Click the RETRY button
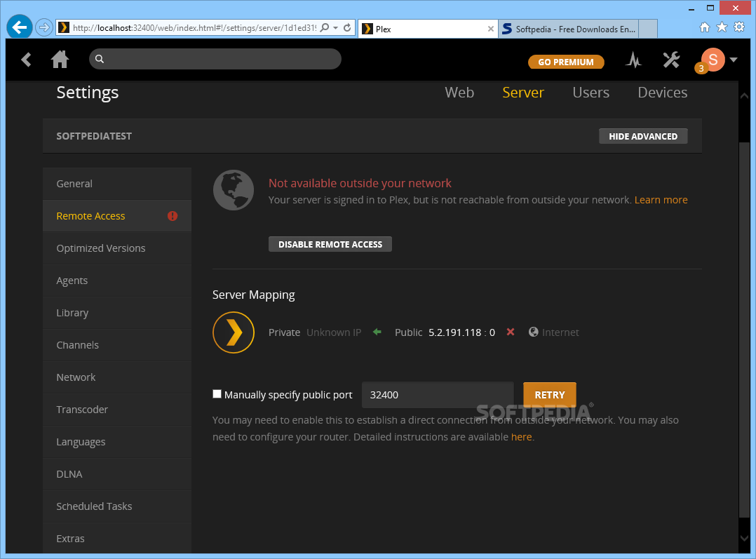This screenshot has width=756, height=559. click(550, 395)
